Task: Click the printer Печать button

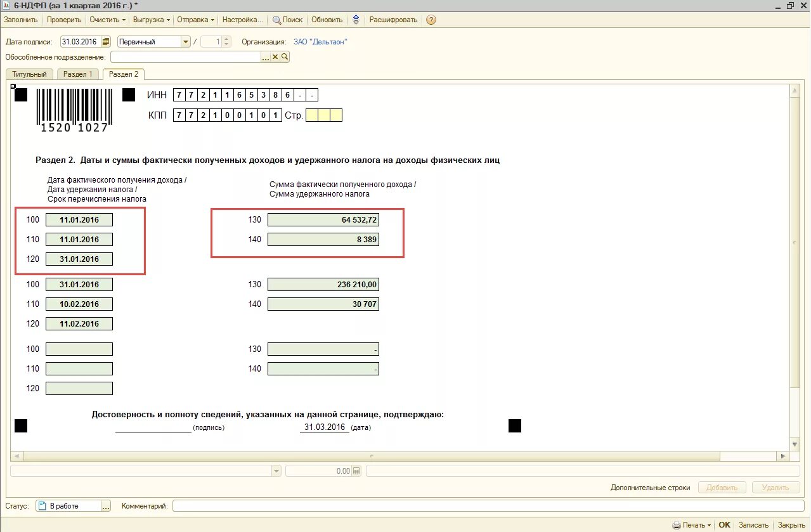Action: 691,525
